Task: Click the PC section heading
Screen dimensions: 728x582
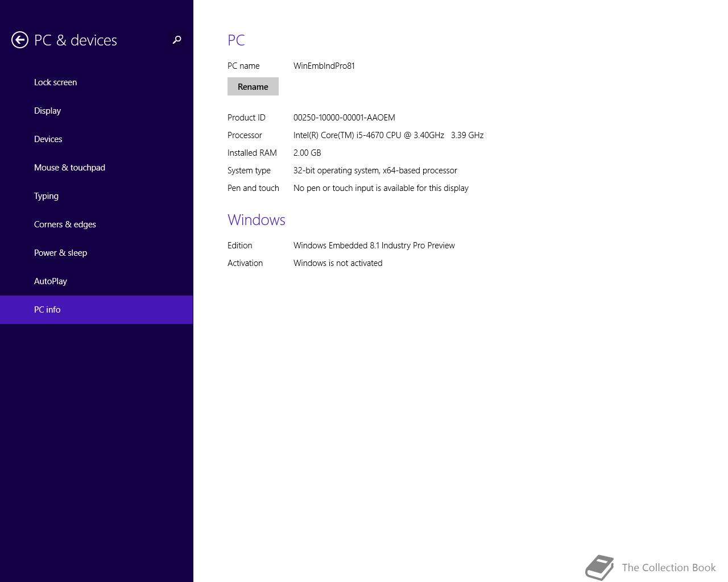Action: click(x=236, y=40)
